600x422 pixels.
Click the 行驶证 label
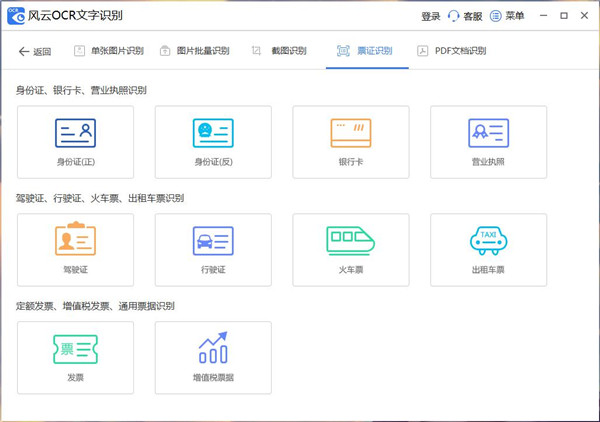pos(213,270)
